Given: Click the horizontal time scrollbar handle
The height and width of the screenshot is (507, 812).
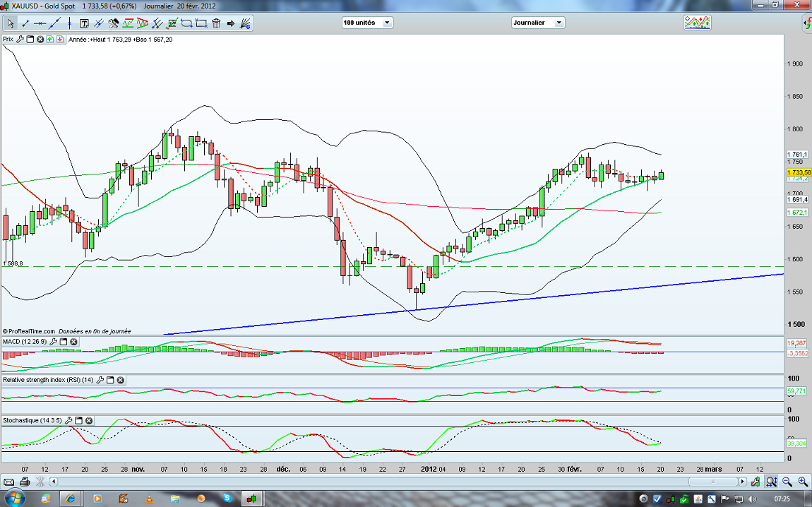Looking at the screenshot, I should click(713, 482).
